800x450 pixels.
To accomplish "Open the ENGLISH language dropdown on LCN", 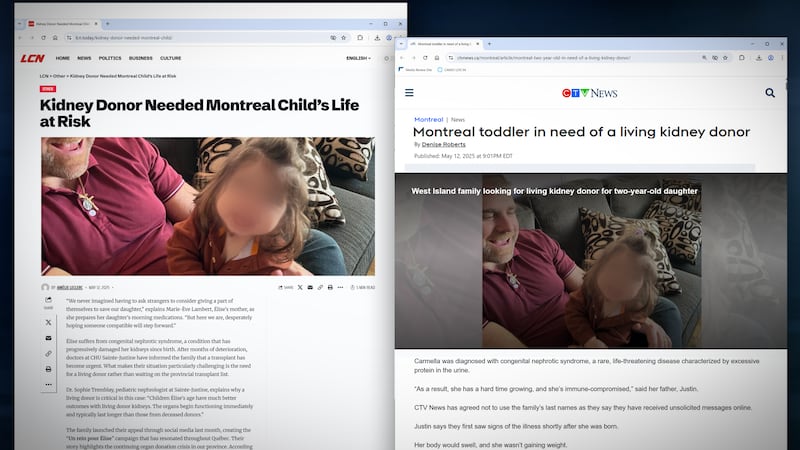I will [358, 58].
